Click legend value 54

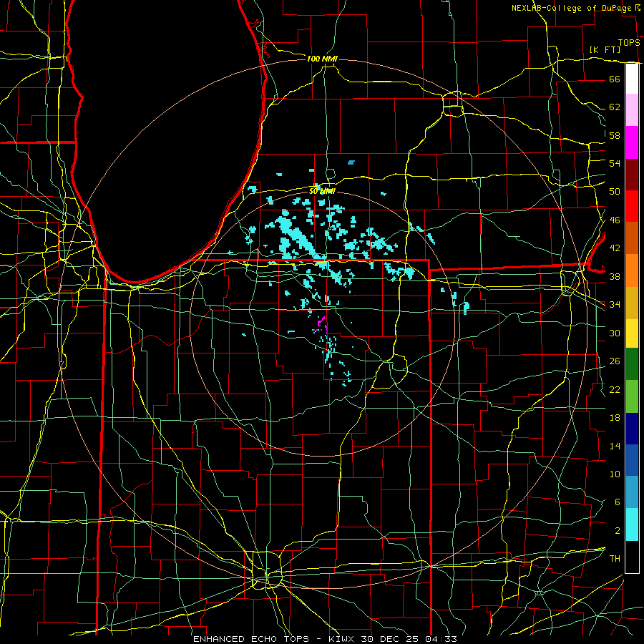click(615, 163)
